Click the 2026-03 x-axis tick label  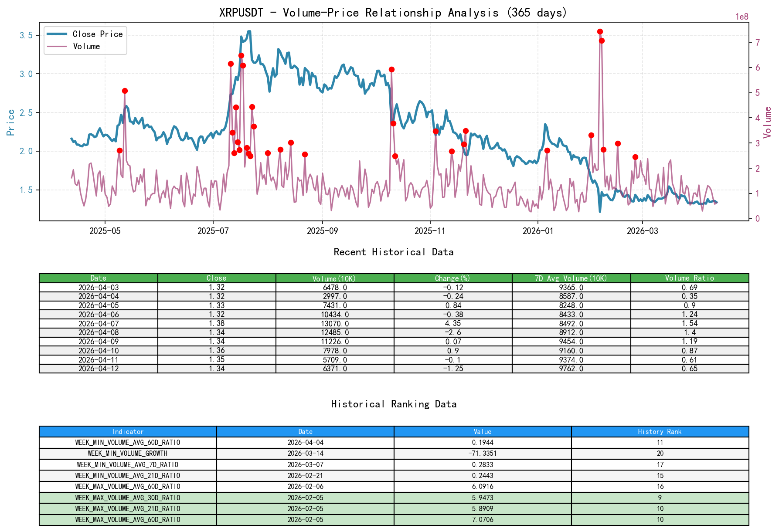[642, 231]
